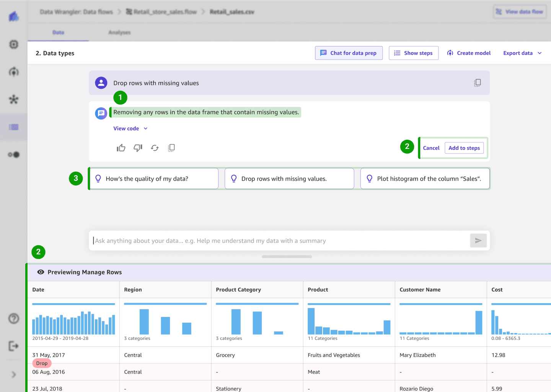Click the chat input field
The height and width of the screenshot is (392, 551).
(x=281, y=241)
